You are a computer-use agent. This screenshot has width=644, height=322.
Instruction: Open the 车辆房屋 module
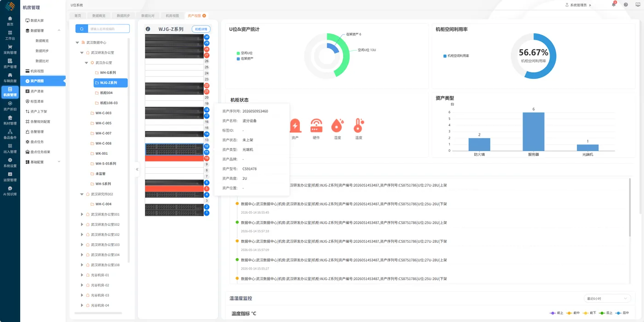click(10, 78)
